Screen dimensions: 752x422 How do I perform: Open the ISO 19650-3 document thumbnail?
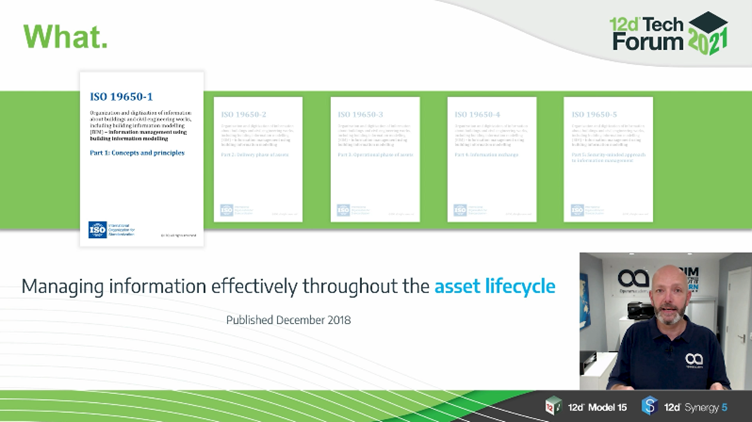click(375, 158)
